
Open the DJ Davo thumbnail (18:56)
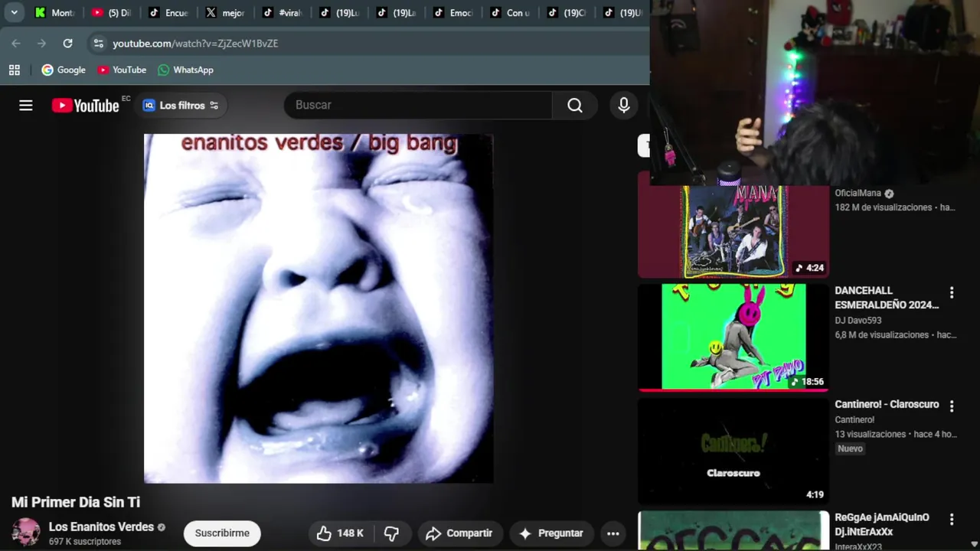(x=733, y=337)
